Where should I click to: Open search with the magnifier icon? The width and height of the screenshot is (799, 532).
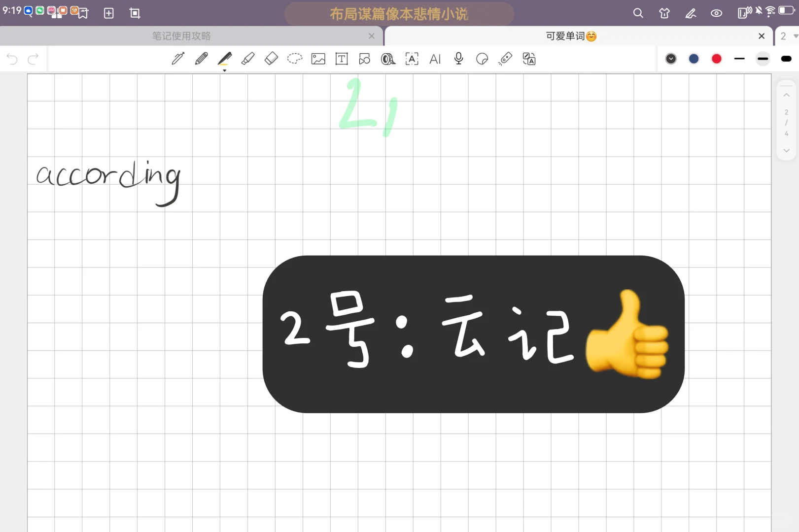click(638, 13)
